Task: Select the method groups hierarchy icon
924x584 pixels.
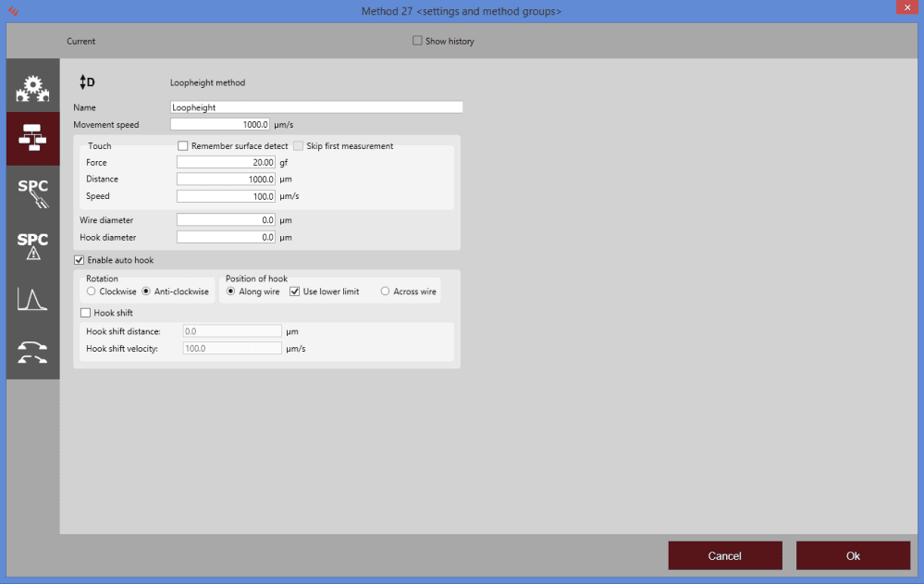Action: coord(32,139)
